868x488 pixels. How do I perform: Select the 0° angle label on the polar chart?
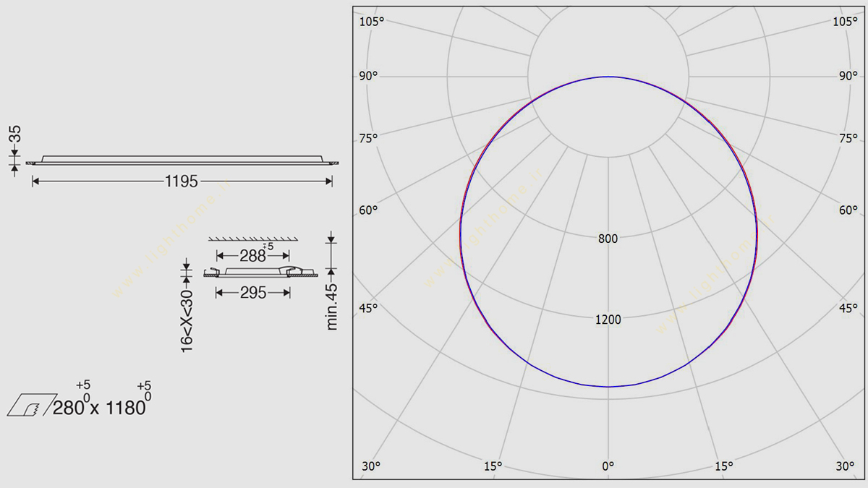pos(608,466)
